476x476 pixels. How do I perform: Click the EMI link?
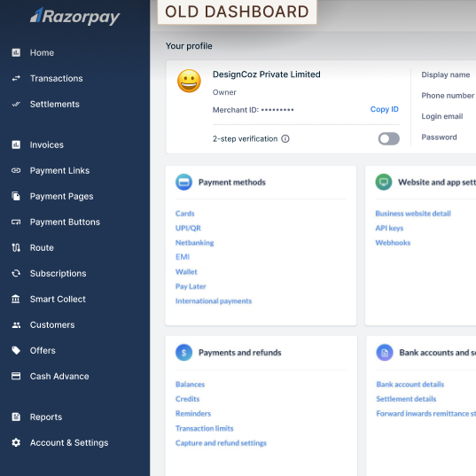pyautogui.click(x=183, y=257)
